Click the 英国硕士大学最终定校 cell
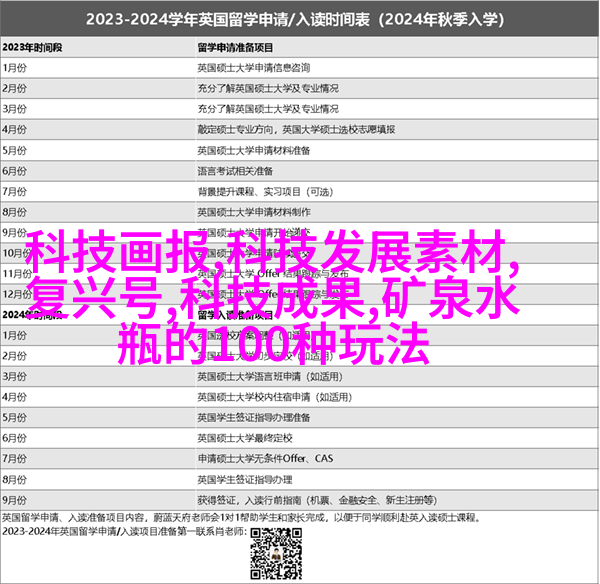600x584 pixels. tap(244, 418)
